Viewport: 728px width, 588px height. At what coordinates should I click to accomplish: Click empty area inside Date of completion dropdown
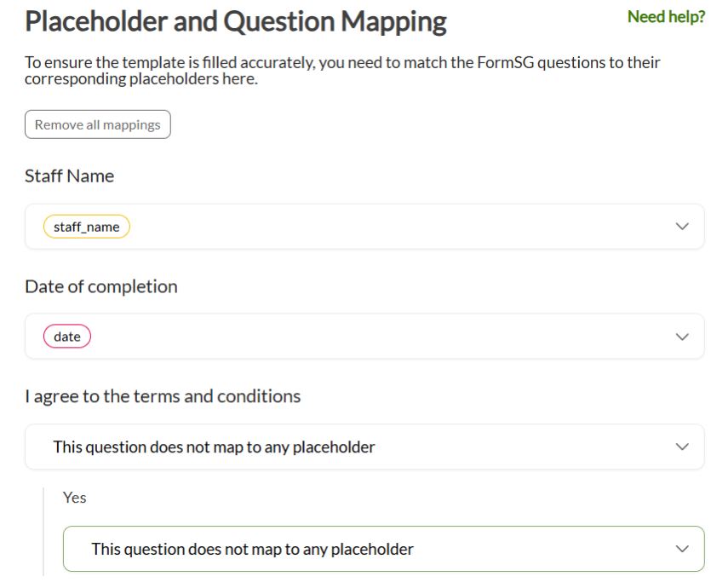(x=383, y=337)
